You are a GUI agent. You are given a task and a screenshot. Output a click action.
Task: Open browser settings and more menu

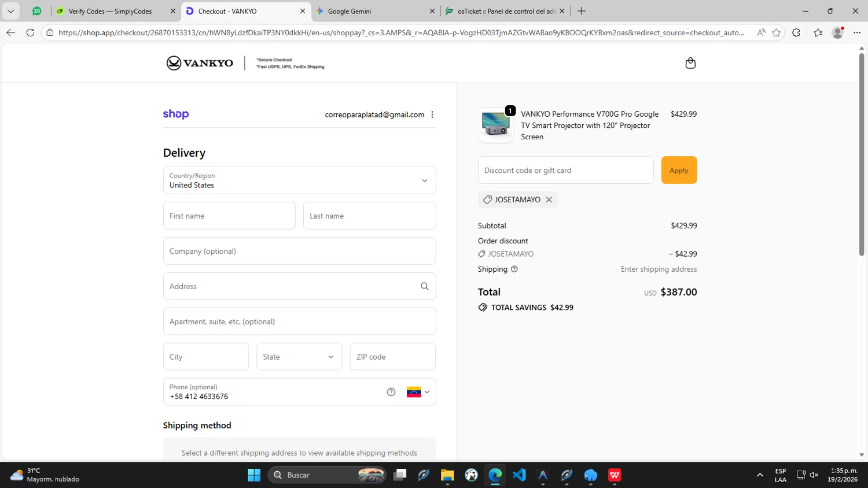[857, 32]
